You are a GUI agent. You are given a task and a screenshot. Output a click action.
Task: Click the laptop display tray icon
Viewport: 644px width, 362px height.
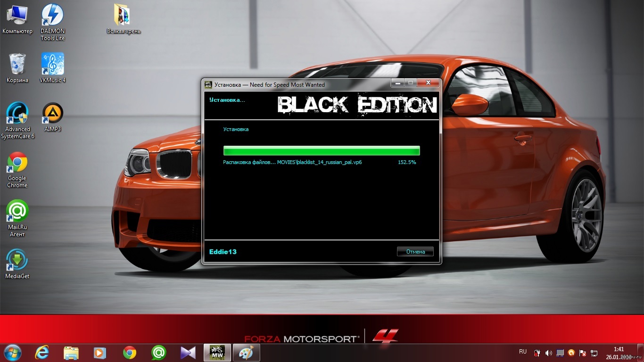click(560, 353)
